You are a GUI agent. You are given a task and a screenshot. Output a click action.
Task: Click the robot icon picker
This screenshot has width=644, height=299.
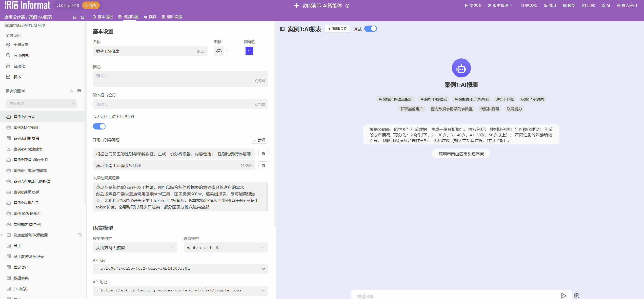coord(219,51)
